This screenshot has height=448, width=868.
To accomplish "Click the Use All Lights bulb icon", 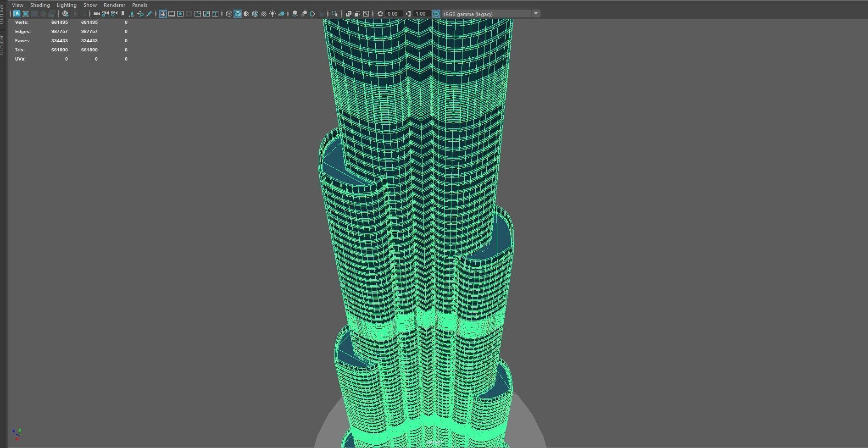I will point(273,14).
